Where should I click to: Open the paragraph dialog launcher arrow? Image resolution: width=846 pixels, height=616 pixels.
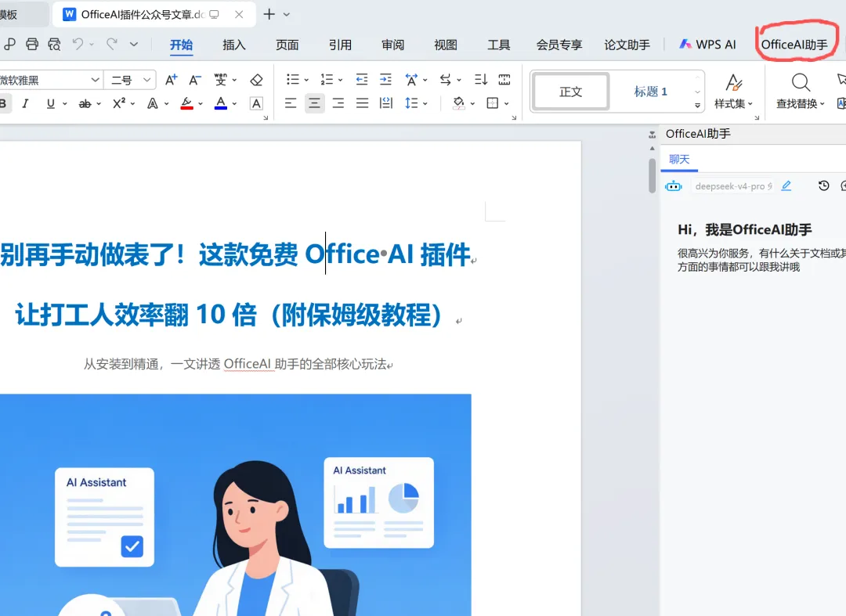coord(514,117)
